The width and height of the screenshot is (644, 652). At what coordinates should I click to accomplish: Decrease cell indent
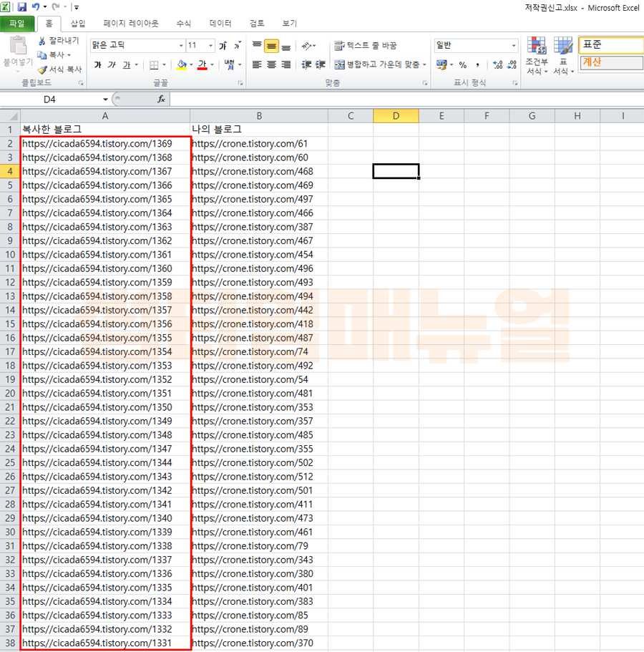306,64
